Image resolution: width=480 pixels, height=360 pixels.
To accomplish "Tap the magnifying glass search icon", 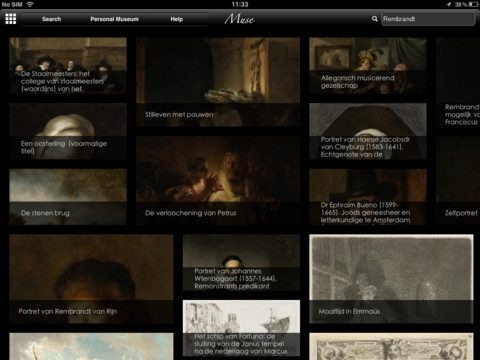I will [x=375, y=19].
